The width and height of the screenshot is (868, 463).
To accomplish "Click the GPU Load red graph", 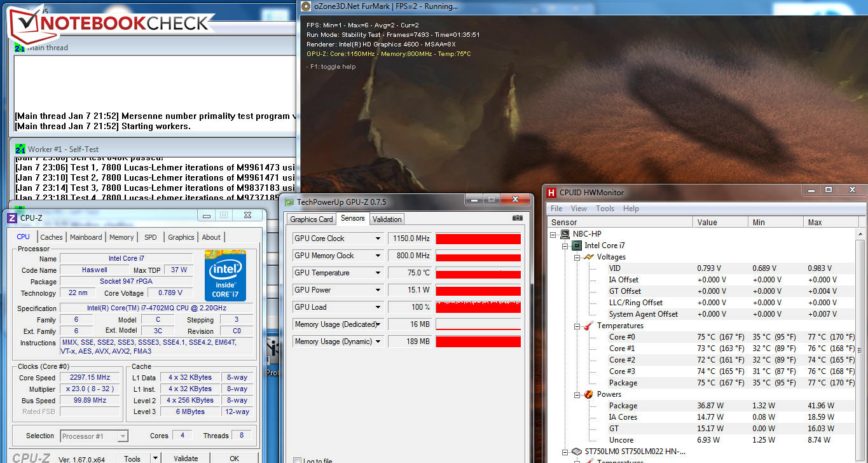I will pyautogui.click(x=478, y=307).
